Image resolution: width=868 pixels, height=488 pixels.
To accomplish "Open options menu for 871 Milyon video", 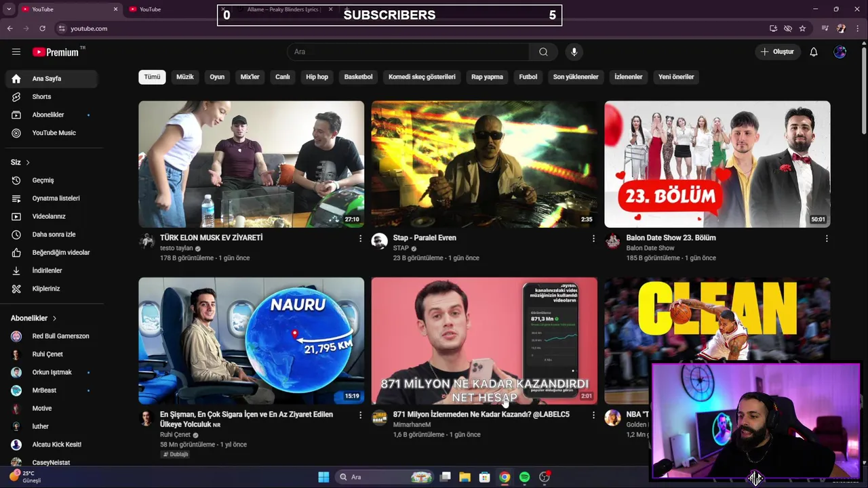I will (593, 415).
